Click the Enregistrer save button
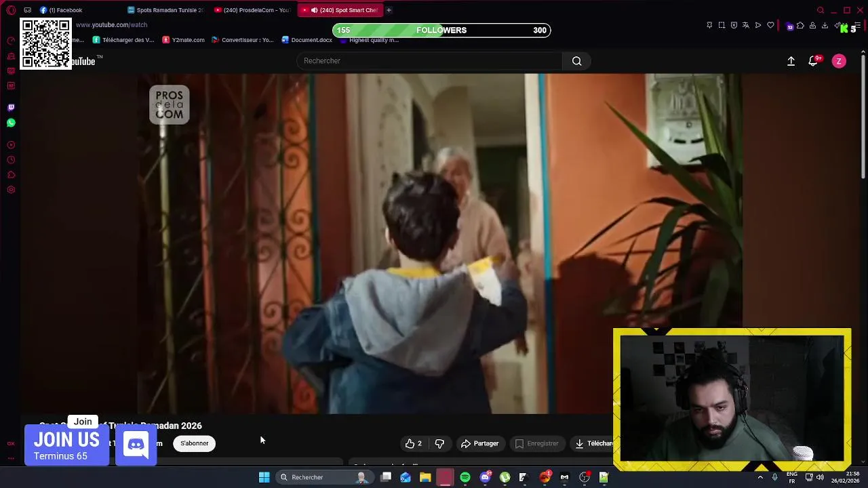The height and width of the screenshot is (488, 868). pyautogui.click(x=536, y=443)
